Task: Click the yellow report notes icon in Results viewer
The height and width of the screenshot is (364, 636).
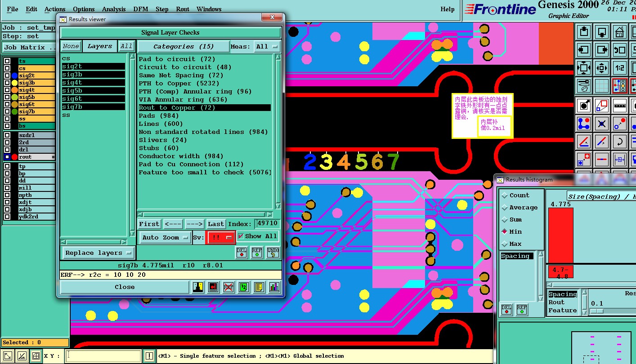Action: click(259, 287)
